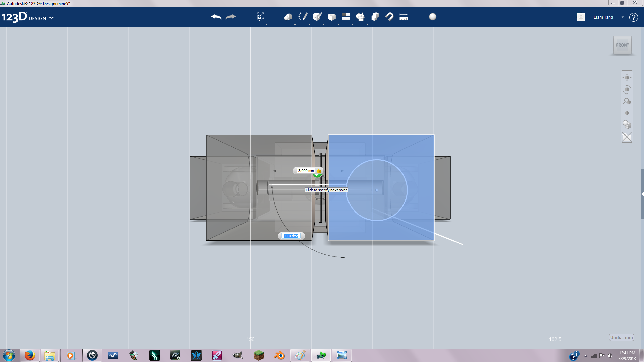
Task: Open the Combine tools
Action: click(x=375, y=17)
